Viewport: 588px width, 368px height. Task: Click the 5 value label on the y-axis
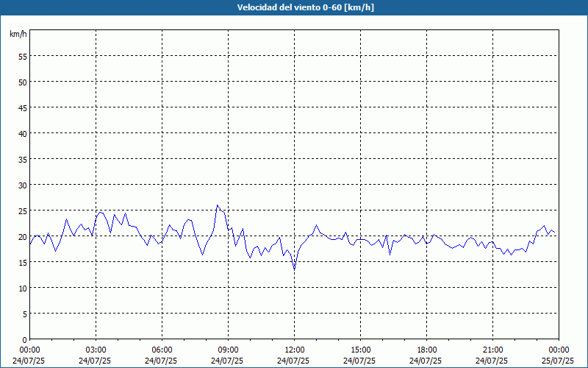(25, 314)
